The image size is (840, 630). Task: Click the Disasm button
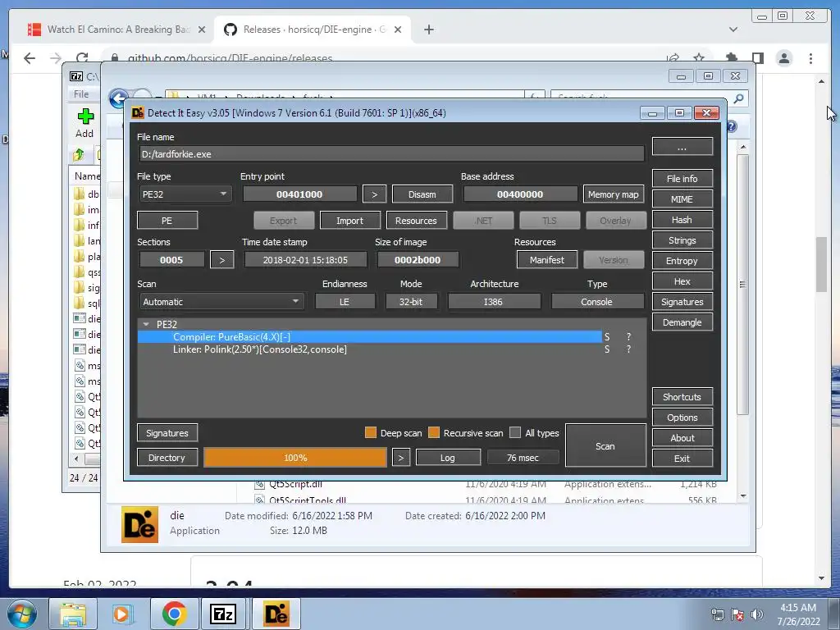click(x=422, y=194)
